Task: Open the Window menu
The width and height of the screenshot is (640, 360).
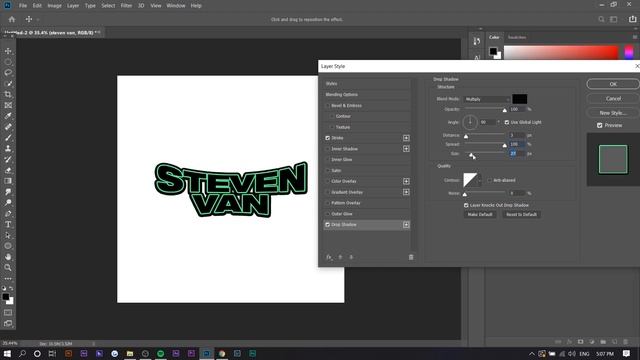Action: click(x=176, y=6)
